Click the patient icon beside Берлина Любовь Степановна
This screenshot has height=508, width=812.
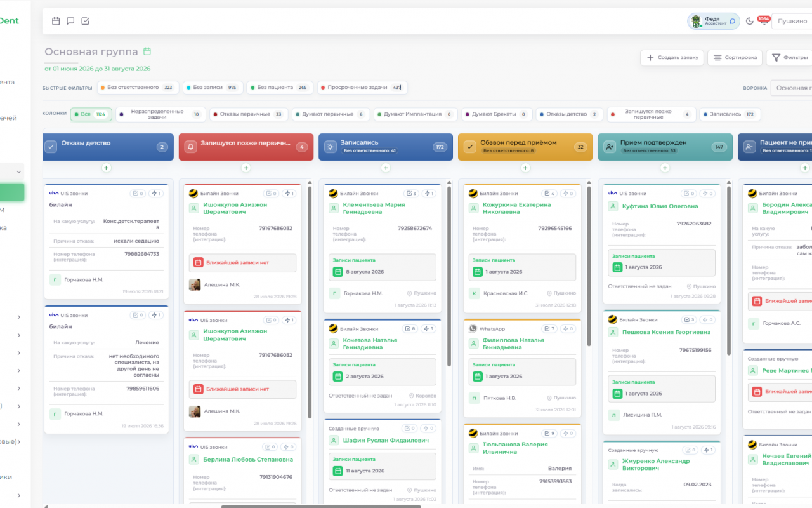point(194,459)
